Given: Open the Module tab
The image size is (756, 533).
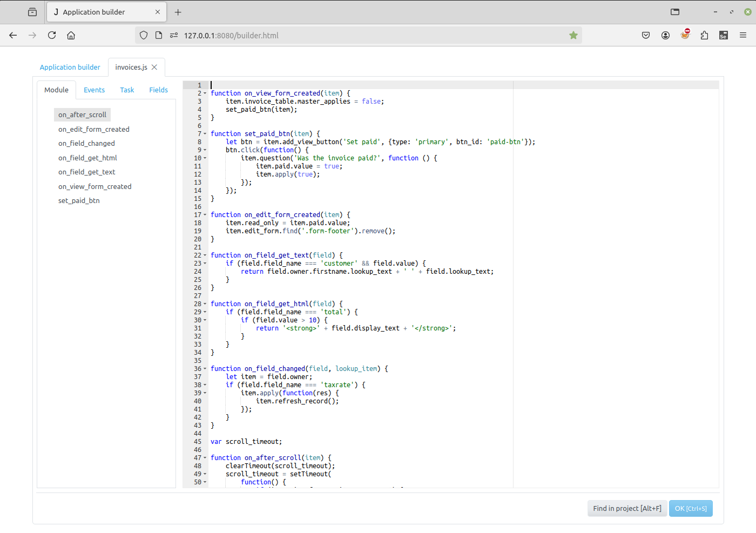Looking at the screenshot, I should (57, 90).
